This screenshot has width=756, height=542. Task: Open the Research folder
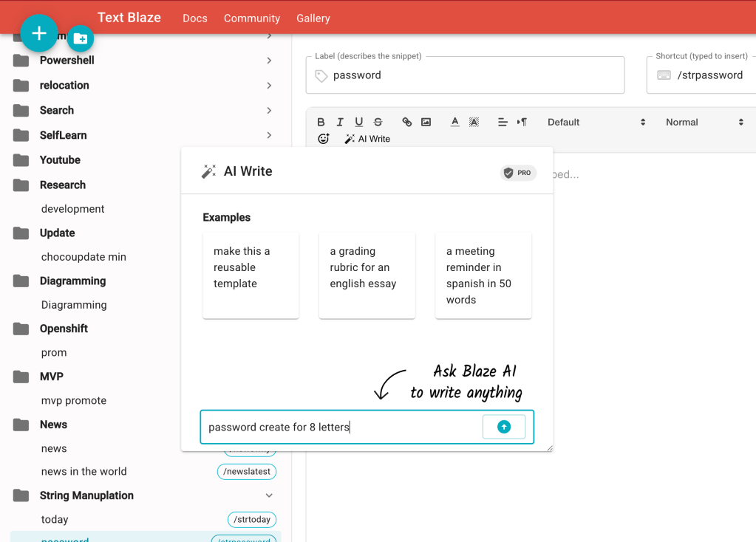[63, 185]
